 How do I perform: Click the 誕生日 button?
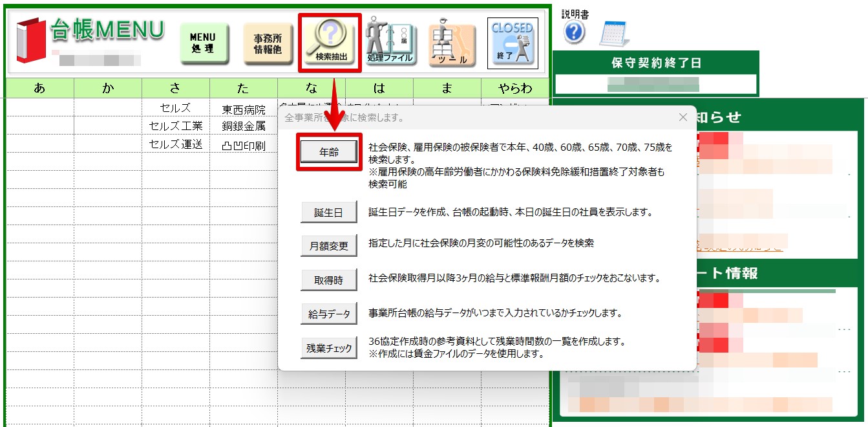tap(329, 212)
